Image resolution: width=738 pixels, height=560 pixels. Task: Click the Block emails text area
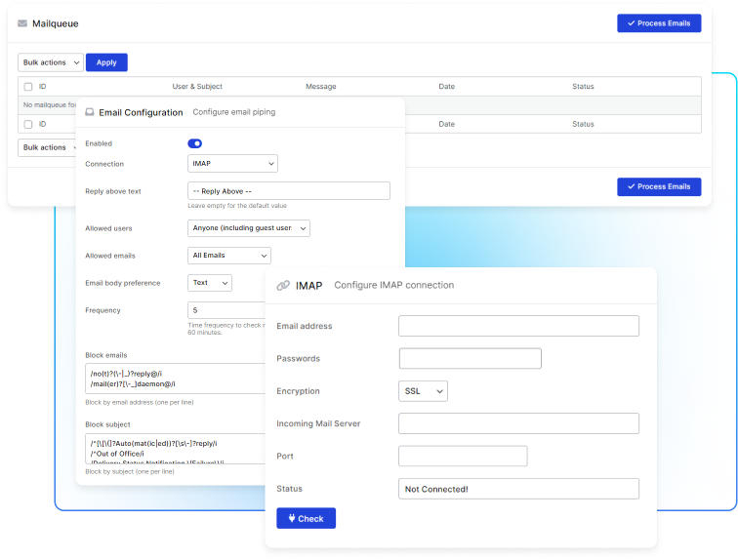point(175,379)
